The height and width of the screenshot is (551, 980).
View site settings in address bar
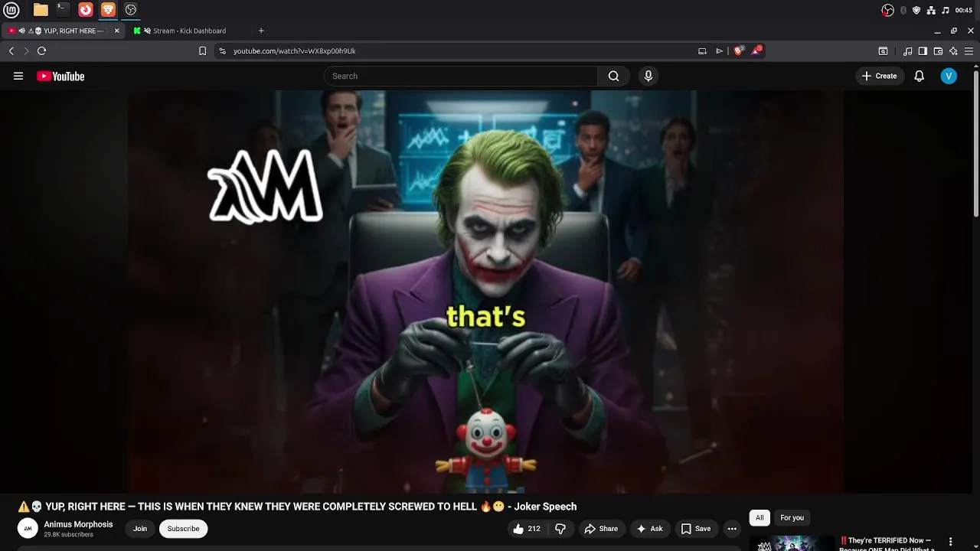click(222, 51)
